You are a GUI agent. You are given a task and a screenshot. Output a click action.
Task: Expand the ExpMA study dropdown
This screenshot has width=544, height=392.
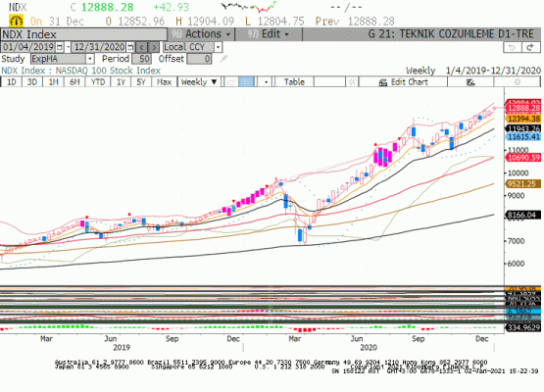[89, 59]
